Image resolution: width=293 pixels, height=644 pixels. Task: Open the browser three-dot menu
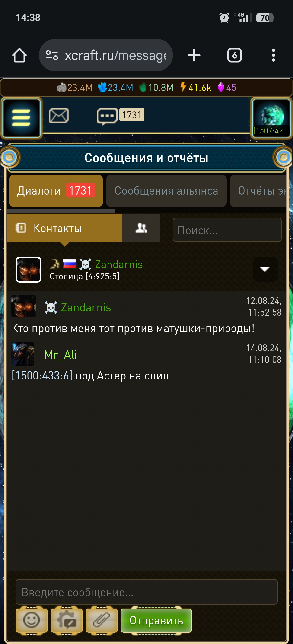tap(274, 55)
